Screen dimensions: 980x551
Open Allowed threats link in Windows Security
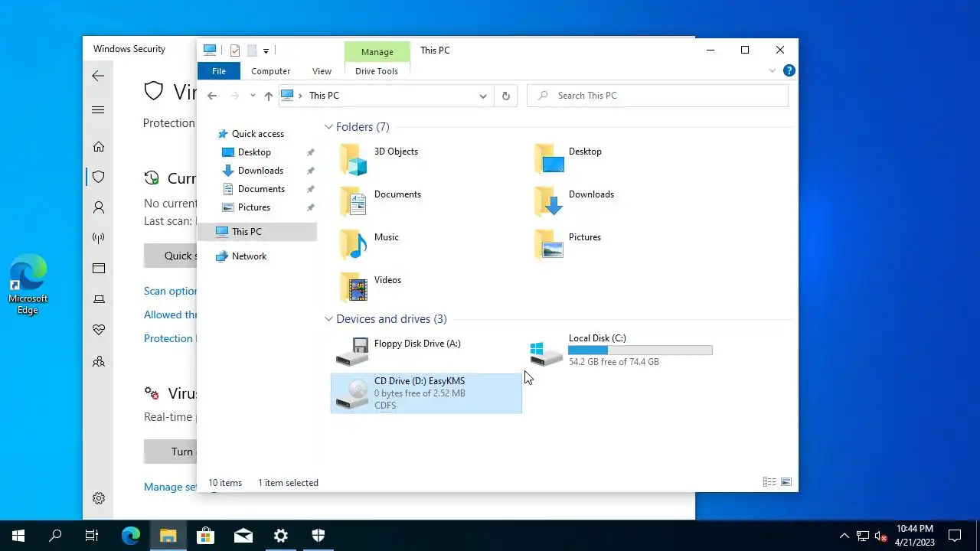coord(170,315)
